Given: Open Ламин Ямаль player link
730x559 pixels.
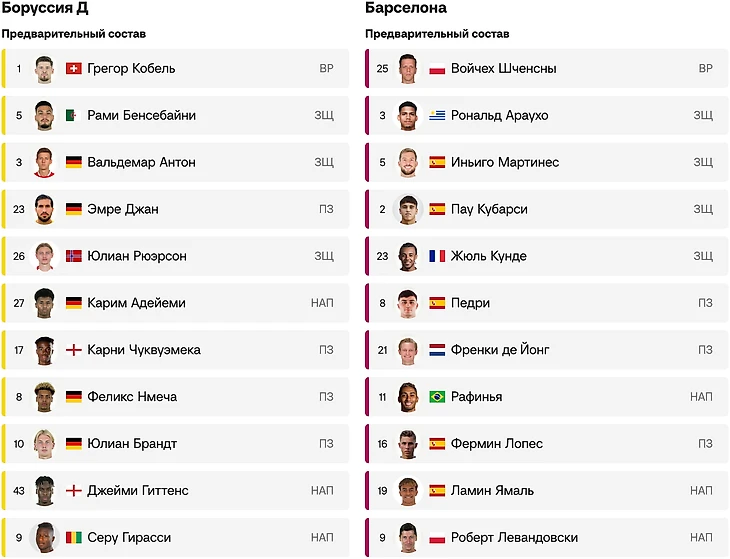Looking at the screenshot, I should [492, 491].
